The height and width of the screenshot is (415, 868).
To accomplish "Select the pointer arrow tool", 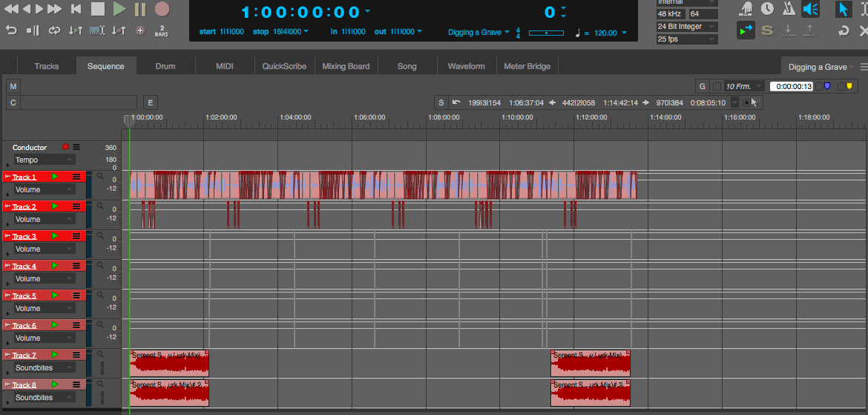I will click(x=843, y=10).
